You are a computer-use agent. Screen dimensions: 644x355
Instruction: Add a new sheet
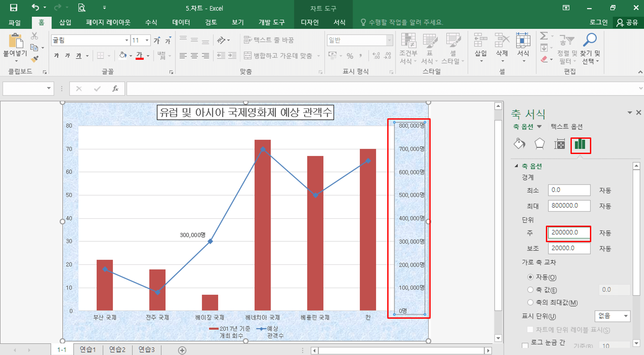point(182,350)
